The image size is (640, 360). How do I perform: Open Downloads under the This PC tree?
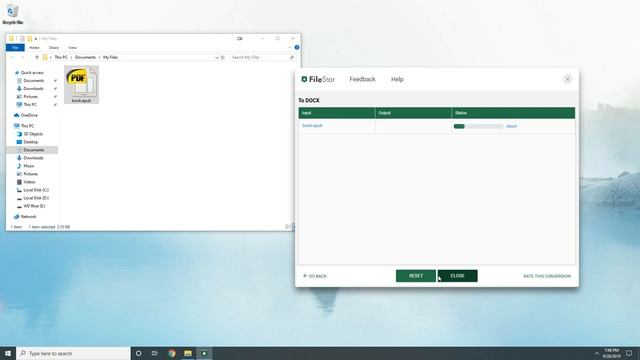33,158
